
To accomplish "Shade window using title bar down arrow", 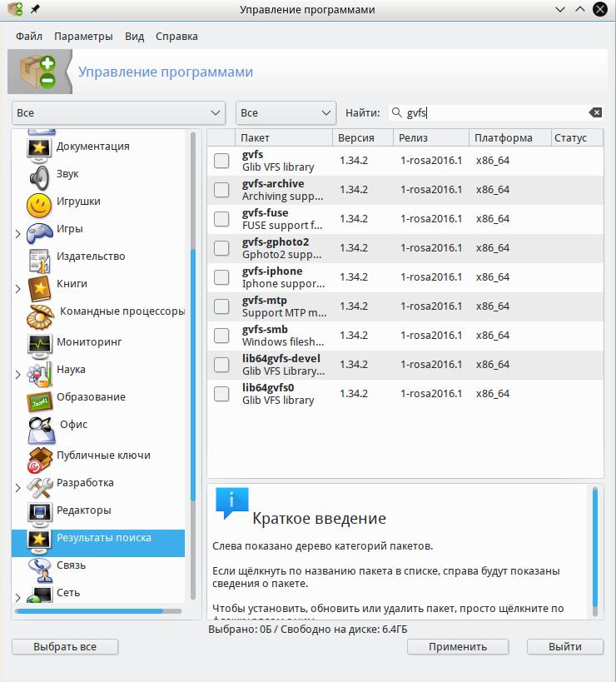I will 560,9.
